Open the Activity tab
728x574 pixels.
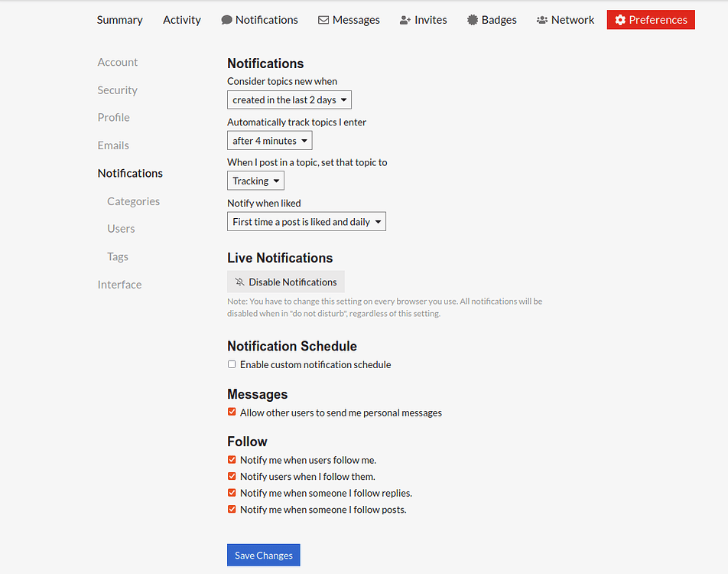pos(182,20)
